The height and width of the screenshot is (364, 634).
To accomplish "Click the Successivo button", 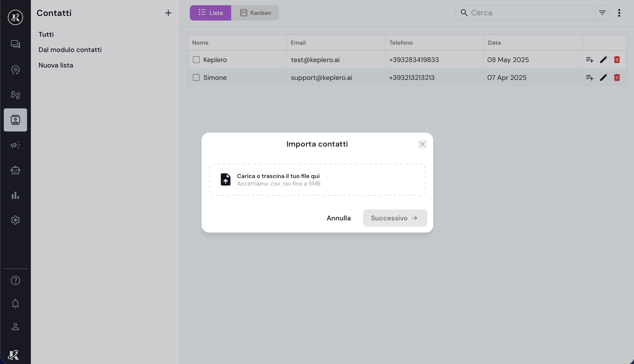I will tap(395, 218).
